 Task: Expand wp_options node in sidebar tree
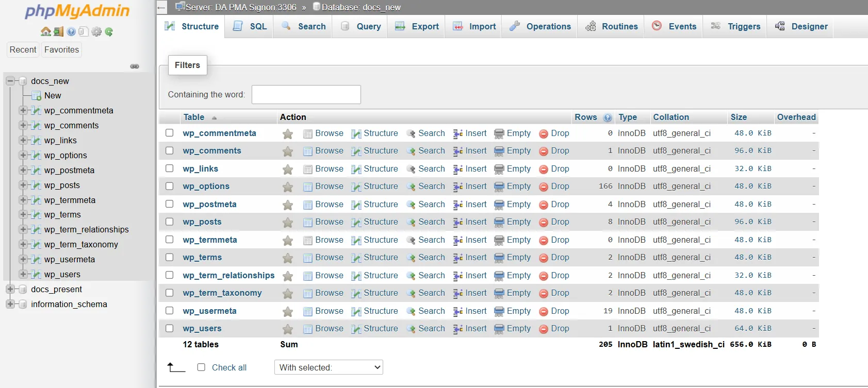pos(23,155)
